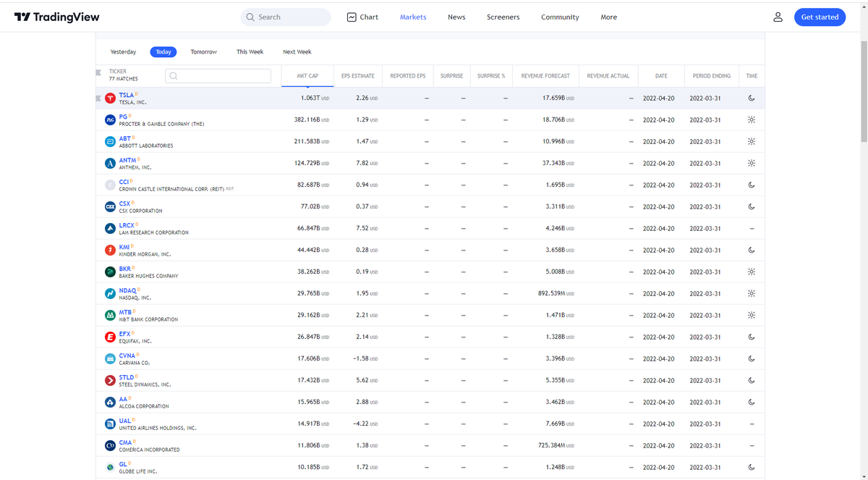
Task: Click the Globe Life logo
Action: pos(110,467)
